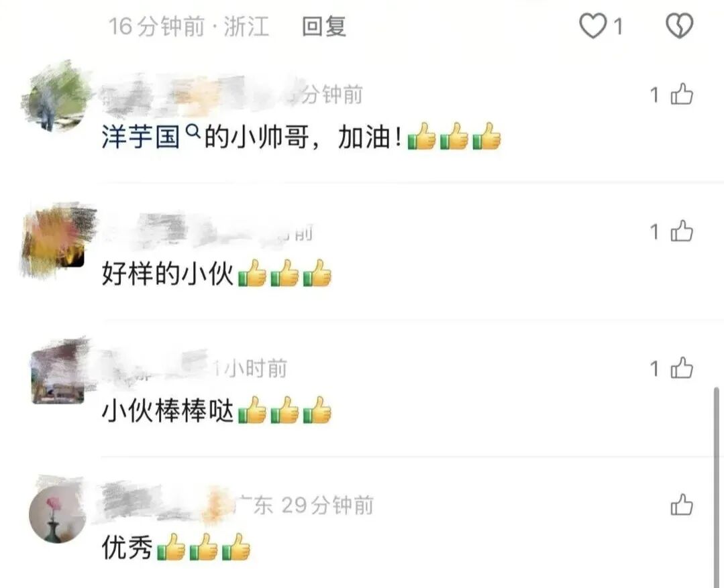Click the 回复 reply button
This screenshot has height=588, width=724.
(x=324, y=26)
